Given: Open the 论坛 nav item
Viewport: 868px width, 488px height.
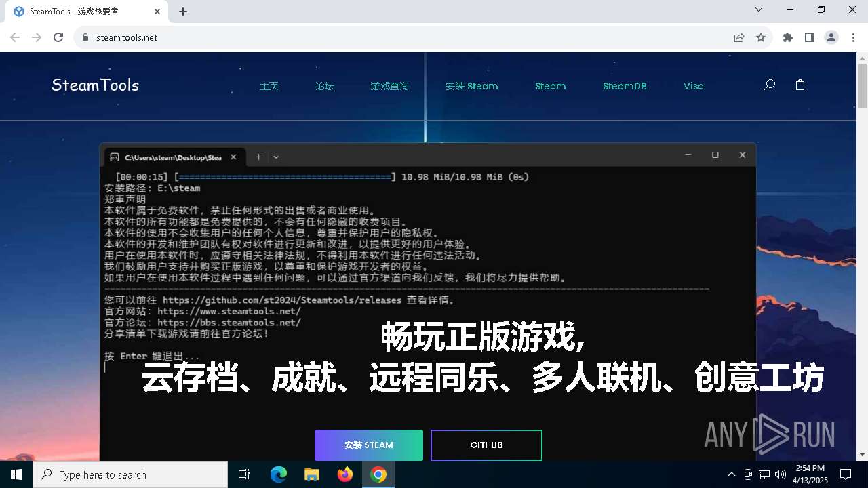Looking at the screenshot, I should [x=325, y=86].
